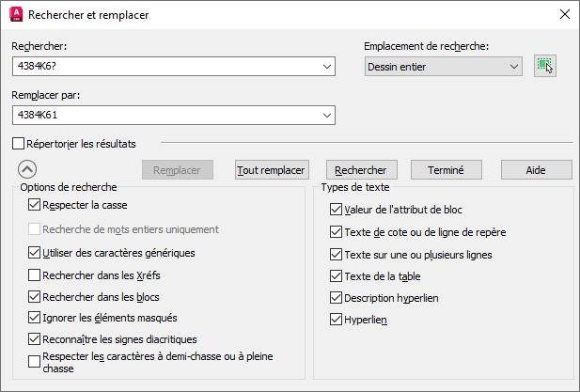Collapse options with the circular arrow button
580x392 pixels.
point(27,169)
